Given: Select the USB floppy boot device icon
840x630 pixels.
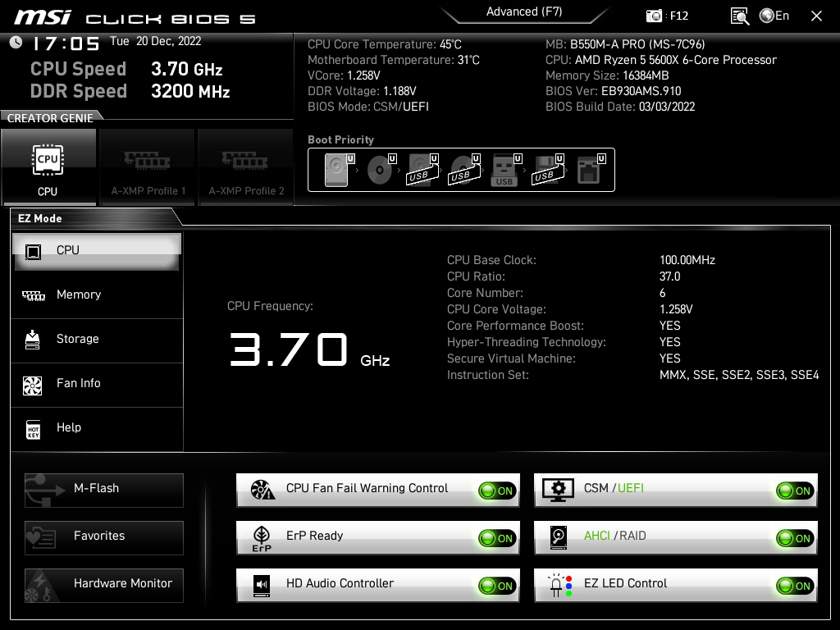Looking at the screenshot, I should click(x=547, y=170).
